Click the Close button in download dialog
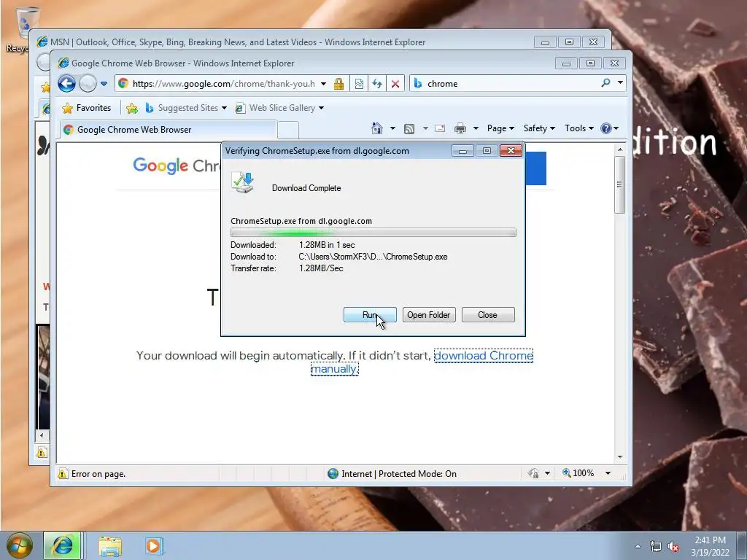Screen dimensions: 747x560 click(x=488, y=315)
